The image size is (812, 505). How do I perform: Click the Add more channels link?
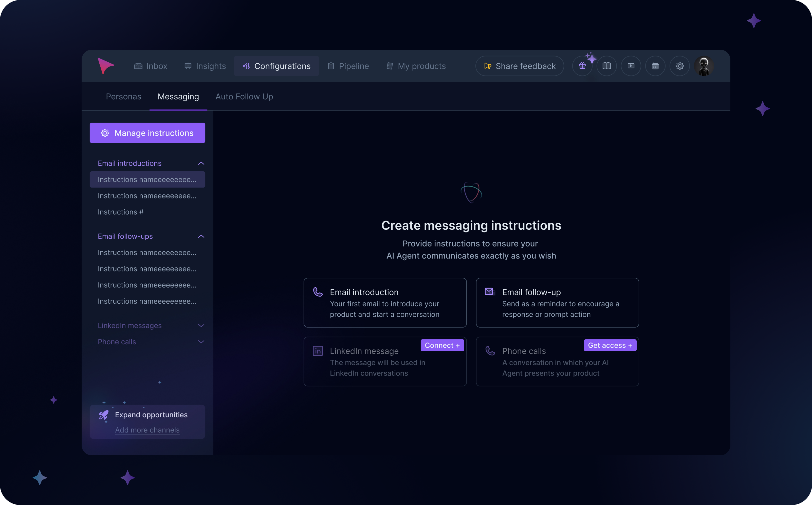(x=147, y=430)
